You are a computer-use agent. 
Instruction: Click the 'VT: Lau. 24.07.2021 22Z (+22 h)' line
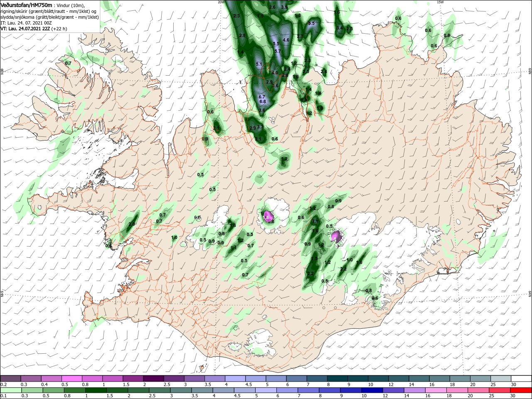(x=34, y=29)
